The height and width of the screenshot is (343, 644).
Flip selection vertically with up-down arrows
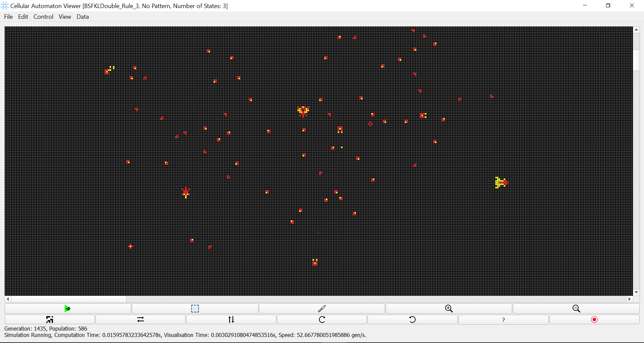(x=231, y=320)
